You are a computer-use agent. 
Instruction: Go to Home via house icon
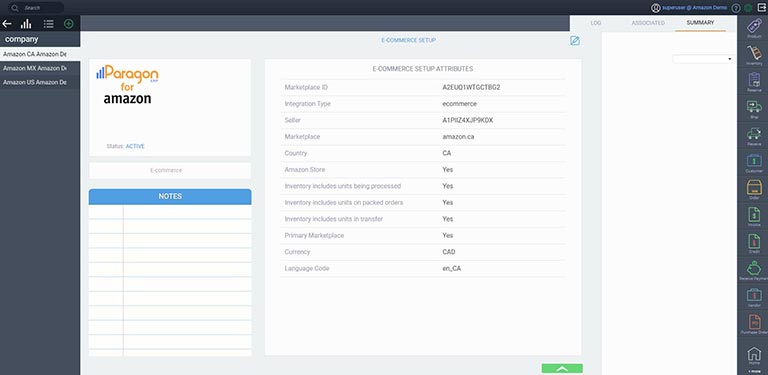754,353
